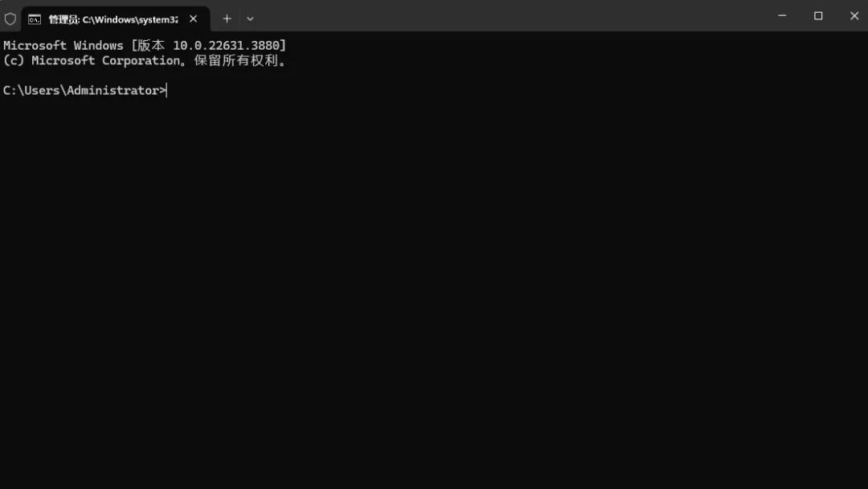This screenshot has height=489, width=868.
Task: Select the 管理员: C:\Windows\system32 tab
Action: [x=115, y=19]
